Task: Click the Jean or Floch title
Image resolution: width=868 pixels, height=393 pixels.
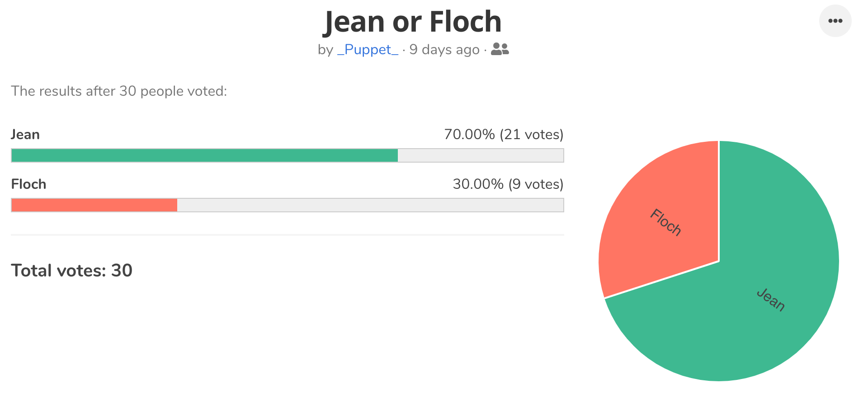Action: 413,22
